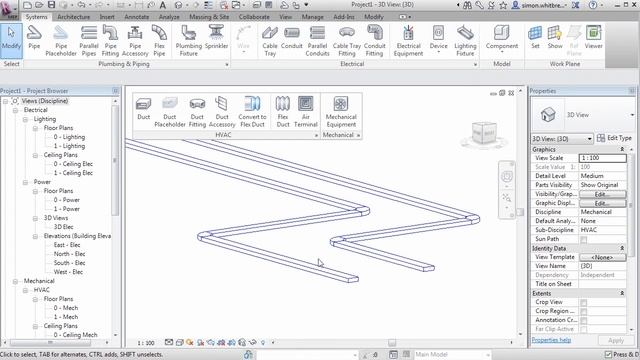Select the Modify tool

[11, 41]
